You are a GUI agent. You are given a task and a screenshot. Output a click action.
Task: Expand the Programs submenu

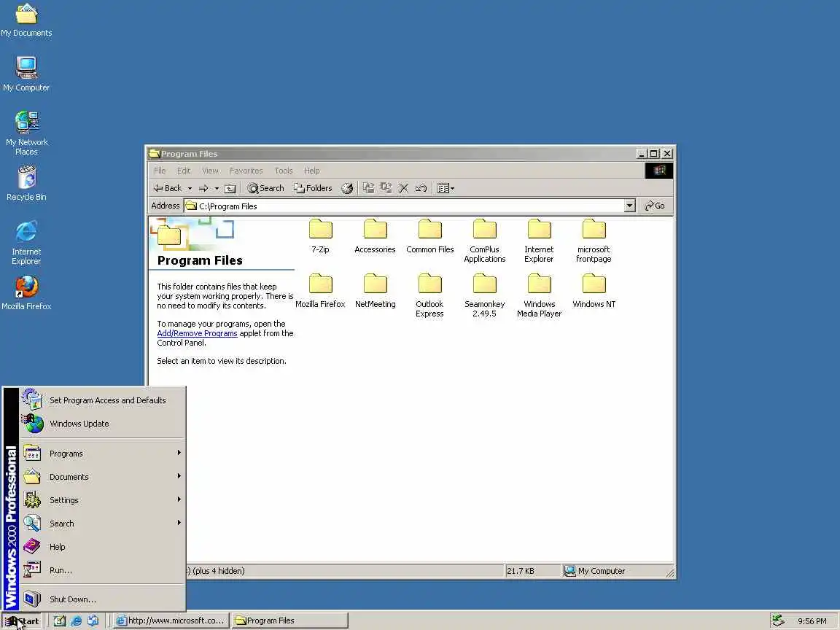point(103,454)
